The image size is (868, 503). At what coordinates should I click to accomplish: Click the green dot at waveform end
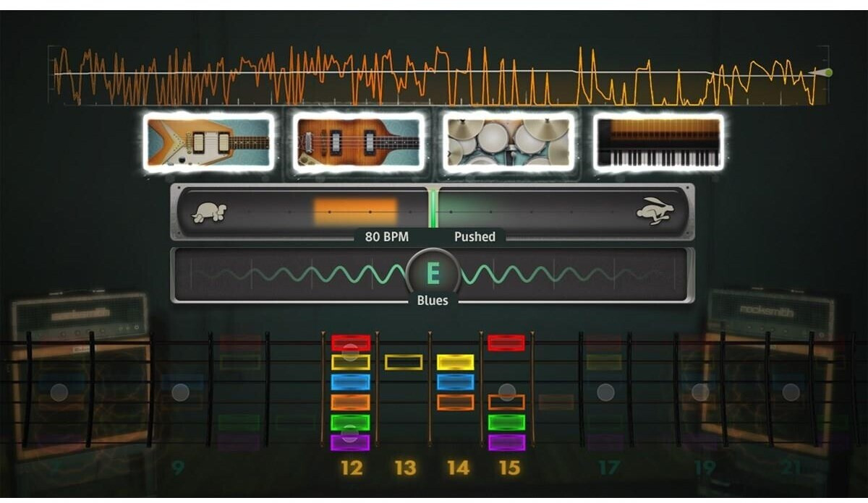(x=827, y=72)
